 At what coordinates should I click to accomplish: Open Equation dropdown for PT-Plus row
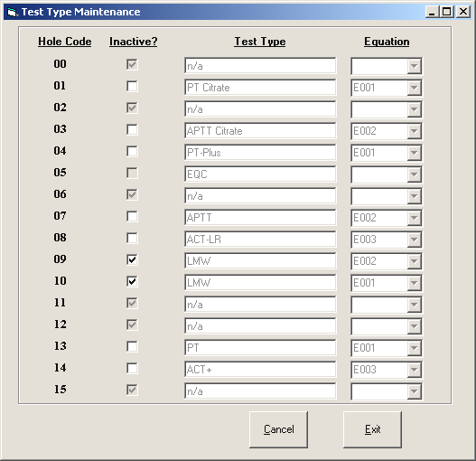pos(414,153)
